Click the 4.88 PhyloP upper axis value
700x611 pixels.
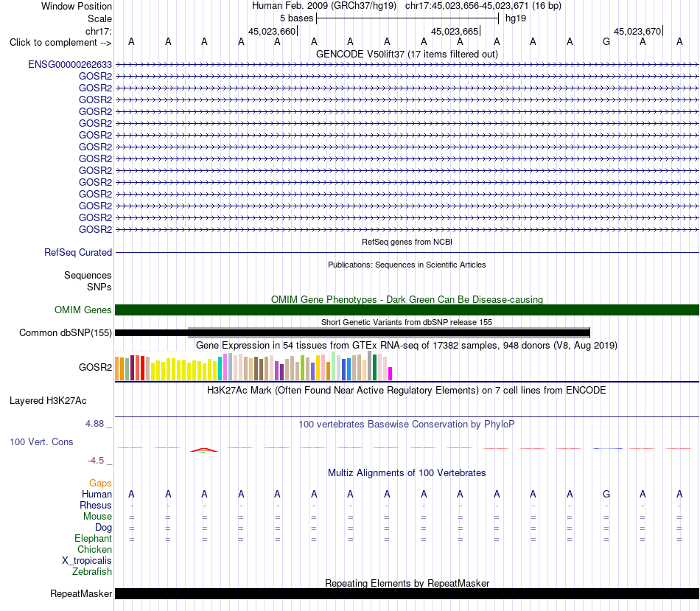pos(94,423)
